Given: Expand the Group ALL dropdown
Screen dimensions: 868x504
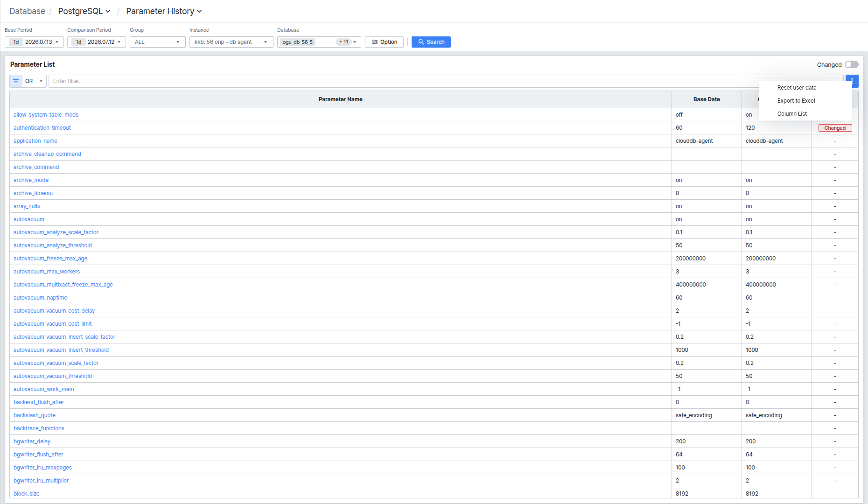Looking at the screenshot, I should point(158,42).
